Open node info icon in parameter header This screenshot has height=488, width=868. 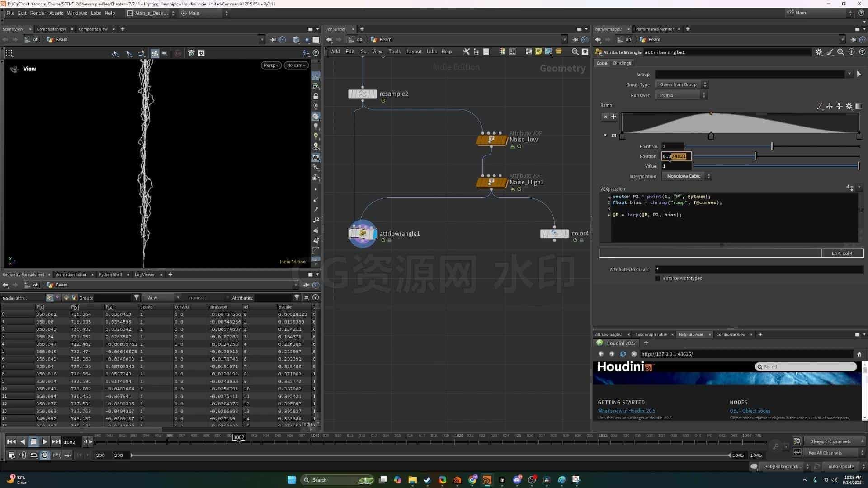coord(851,52)
